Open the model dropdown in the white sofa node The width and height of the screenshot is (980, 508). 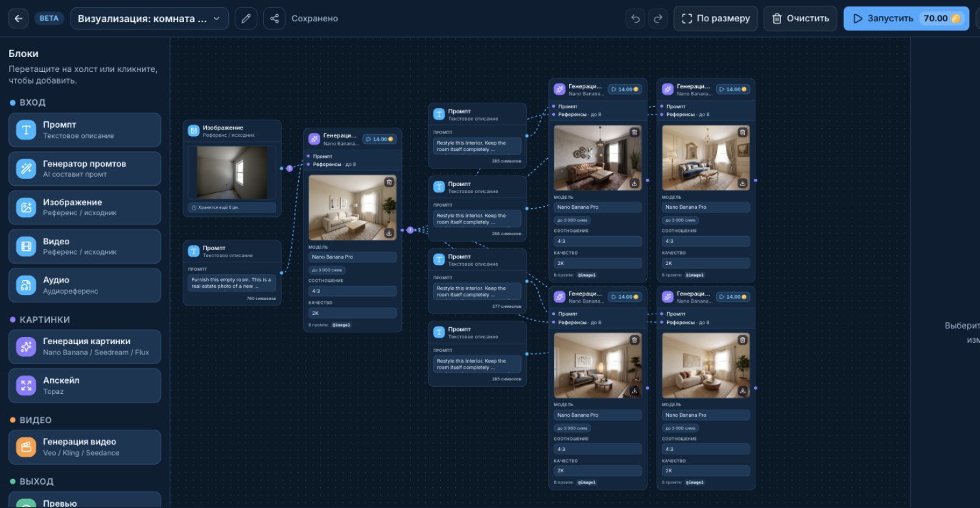coord(353,257)
